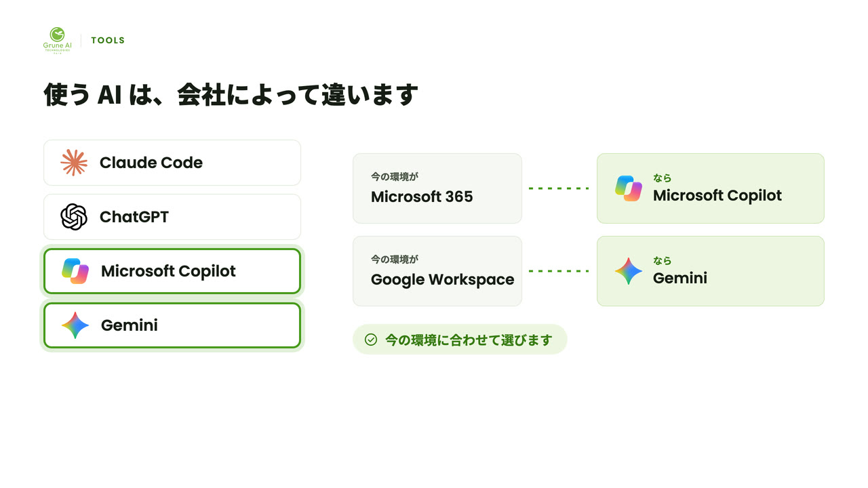Click the Claude Code starburst icon
868x488 pixels.
coord(74,163)
